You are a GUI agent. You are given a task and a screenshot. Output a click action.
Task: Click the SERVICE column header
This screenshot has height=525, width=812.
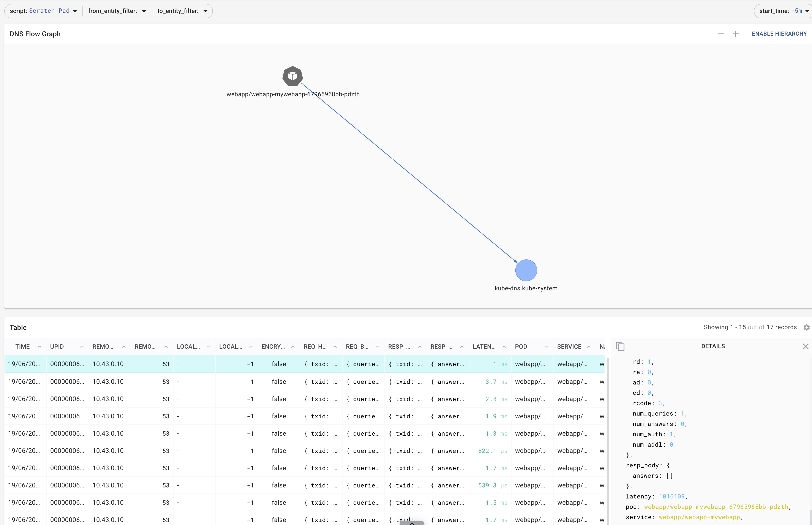[x=569, y=347]
